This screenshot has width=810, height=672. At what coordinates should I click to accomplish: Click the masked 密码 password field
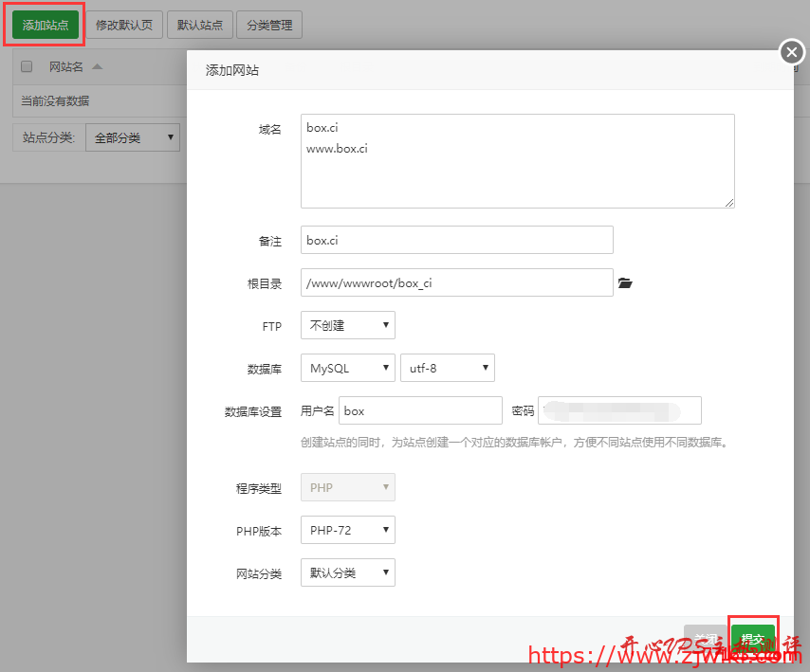619,410
